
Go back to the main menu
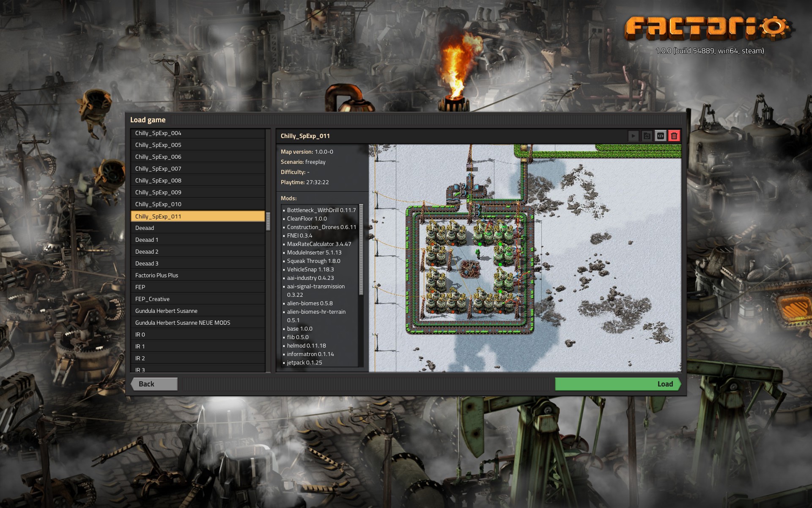tap(154, 384)
